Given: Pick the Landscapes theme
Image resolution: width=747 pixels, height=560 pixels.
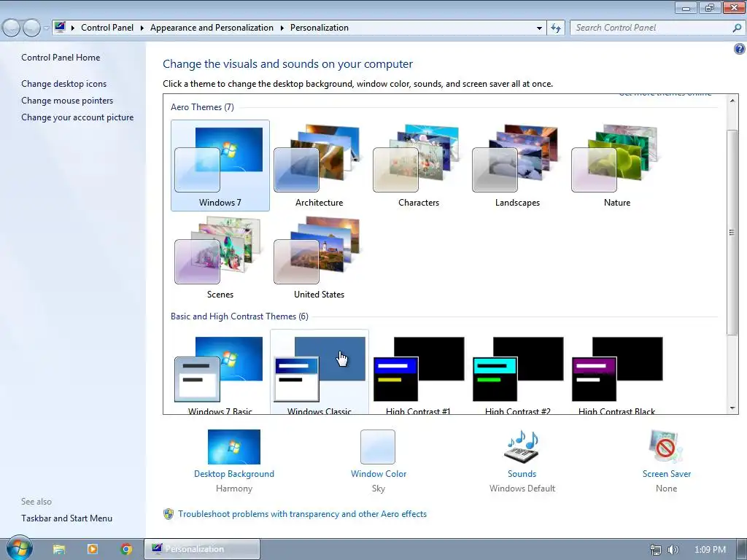Looking at the screenshot, I should [517, 166].
